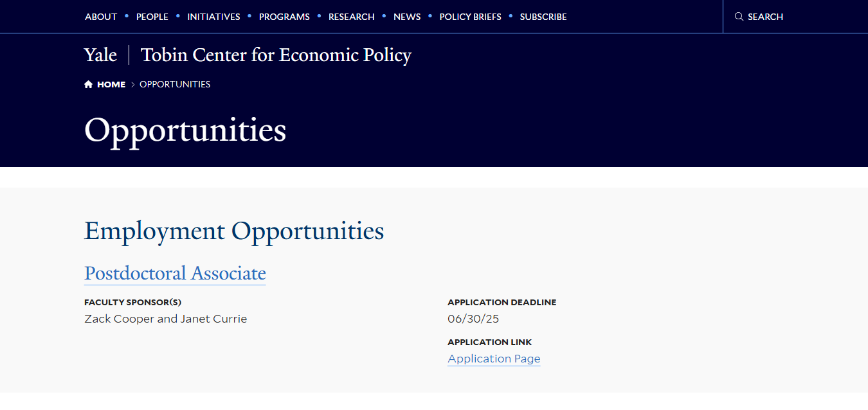Image resolution: width=868 pixels, height=410 pixels.
Task: Open the ABOUT menu item
Action: coord(101,17)
